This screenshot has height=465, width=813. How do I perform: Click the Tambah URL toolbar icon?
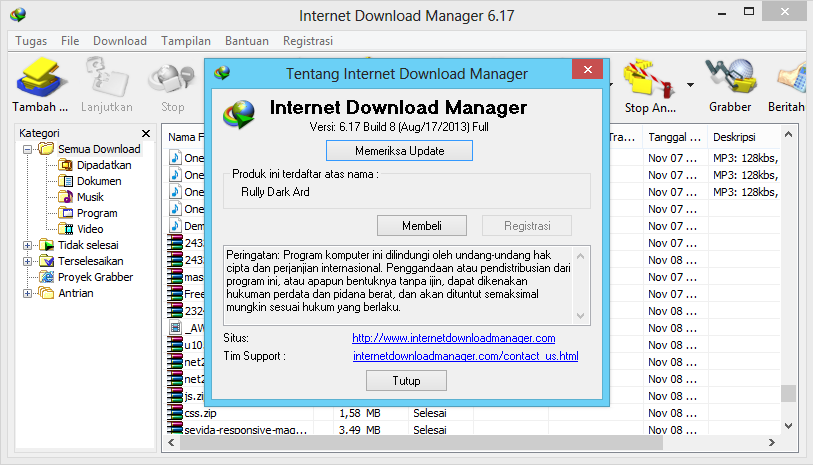click(x=40, y=78)
